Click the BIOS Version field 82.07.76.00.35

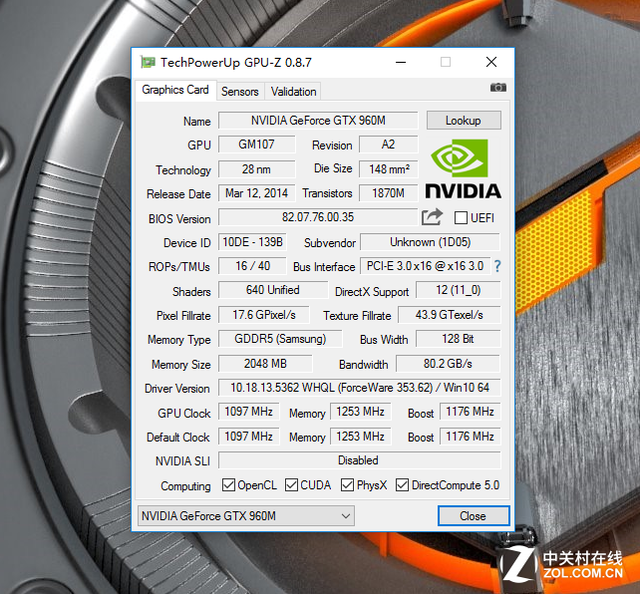tap(318, 217)
